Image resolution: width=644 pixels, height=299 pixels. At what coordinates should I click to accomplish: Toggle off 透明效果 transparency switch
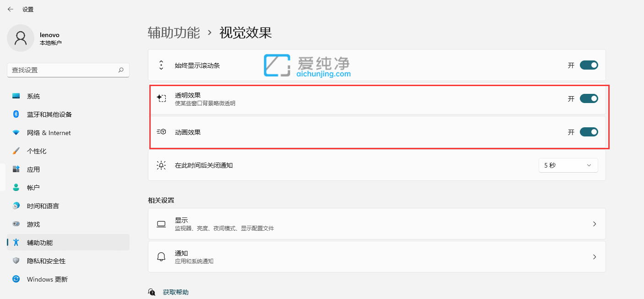tap(589, 98)
